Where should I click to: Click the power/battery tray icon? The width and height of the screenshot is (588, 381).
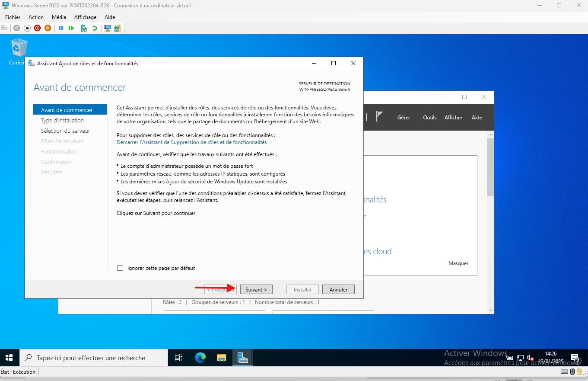pos(510,358)
